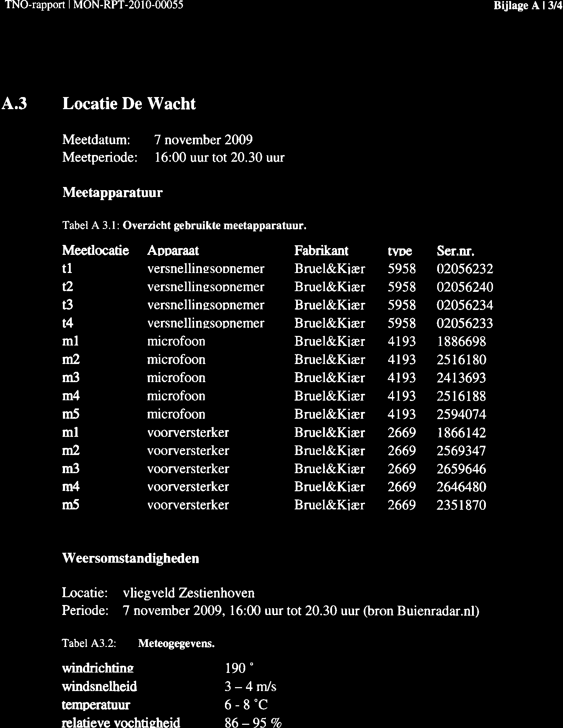Click the 'Meetapparatuur' subheading
Screen dimensions: 563x728
112,193
